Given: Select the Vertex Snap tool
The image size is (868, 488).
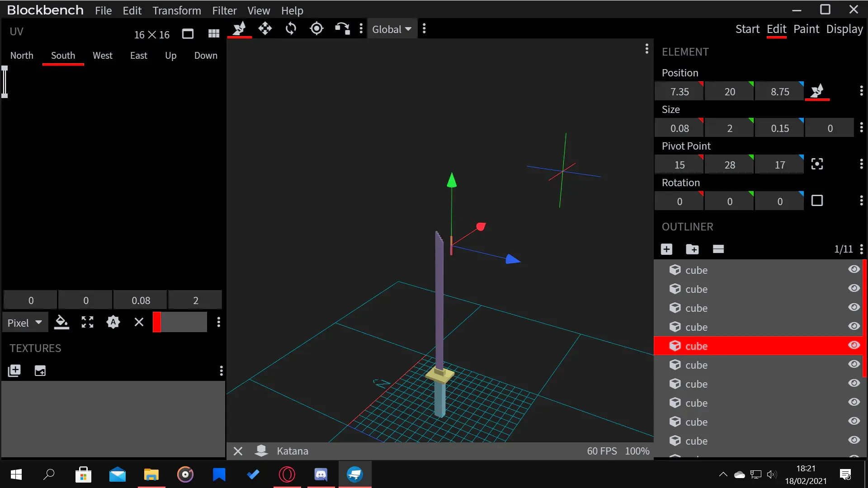Looking at the screenshot, I should (342, 29).
